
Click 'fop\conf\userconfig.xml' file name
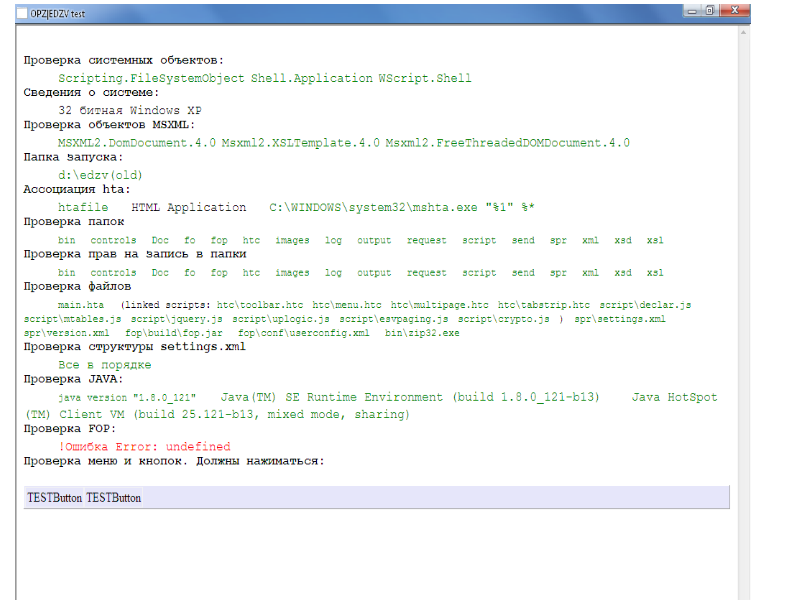pyautogui.click(x=304, y=333)
